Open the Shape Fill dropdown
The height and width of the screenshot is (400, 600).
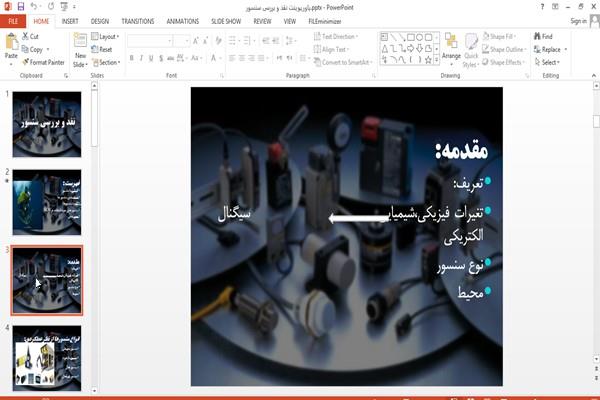499,36
